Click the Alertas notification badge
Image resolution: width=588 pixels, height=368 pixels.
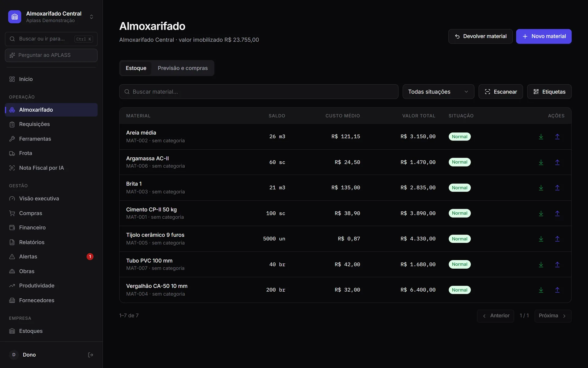[90, 257]
